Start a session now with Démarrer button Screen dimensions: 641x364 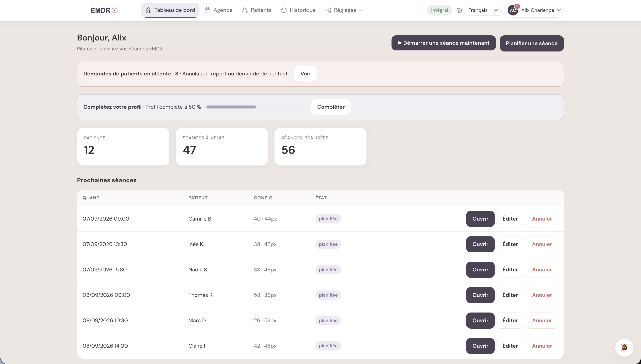click(443, 43)
